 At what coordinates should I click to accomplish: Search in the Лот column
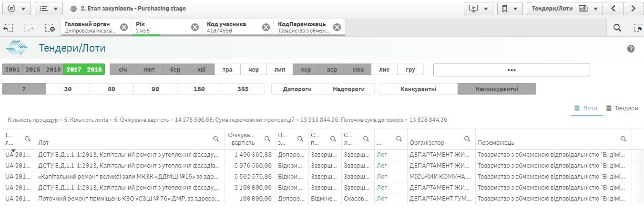click(x=217, y=138)
